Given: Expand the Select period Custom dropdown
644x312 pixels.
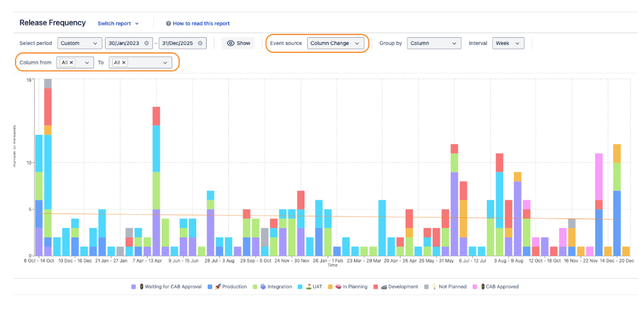Looking at the screenshot, I should [x=79, y=43].
